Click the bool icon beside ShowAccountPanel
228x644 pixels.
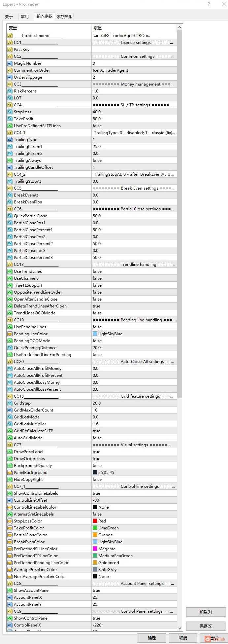[x=10, y=590]
